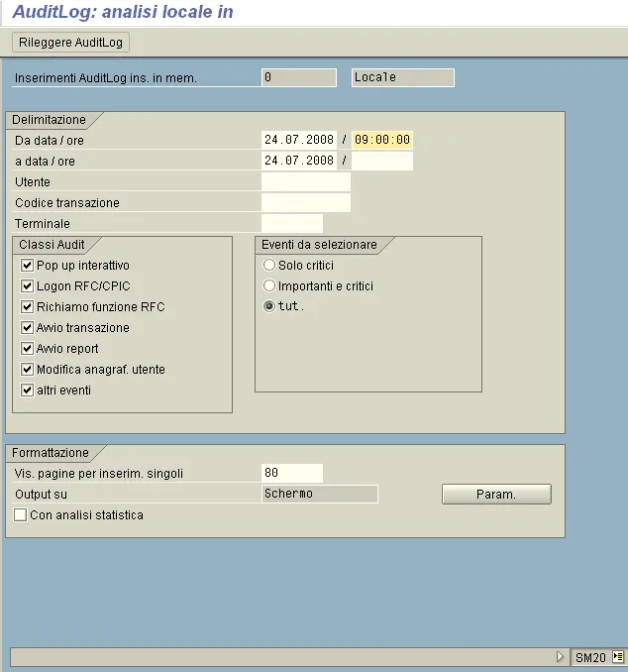628x672 pixels.
Task: Click the status bar expand arrow
Action: point(560,656)
